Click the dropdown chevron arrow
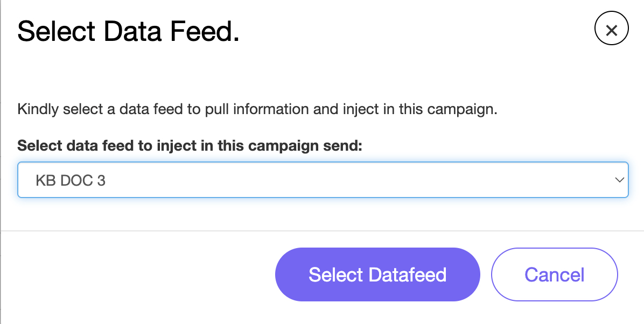 [x=619, y=180]
